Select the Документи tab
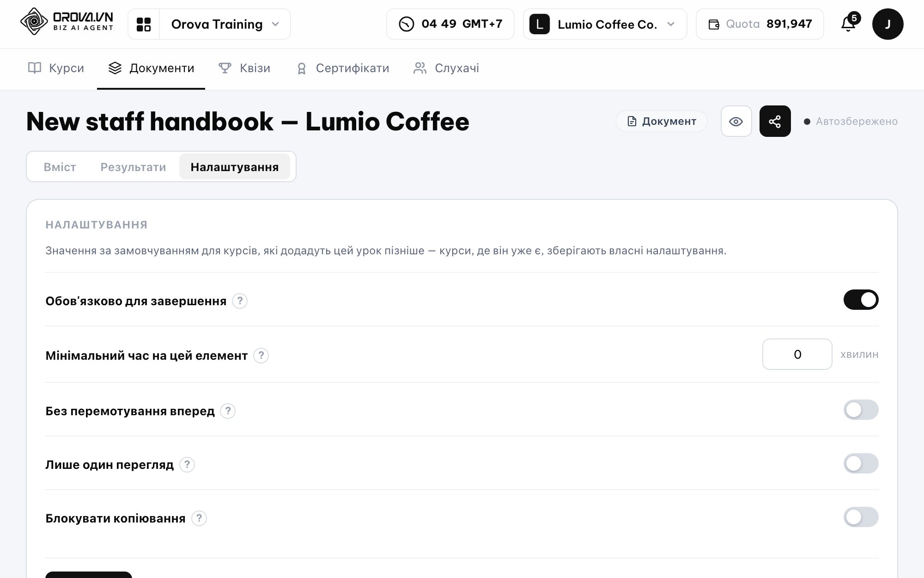The height and width of the screenshot is (578, 924). click(x=151, y=68)
